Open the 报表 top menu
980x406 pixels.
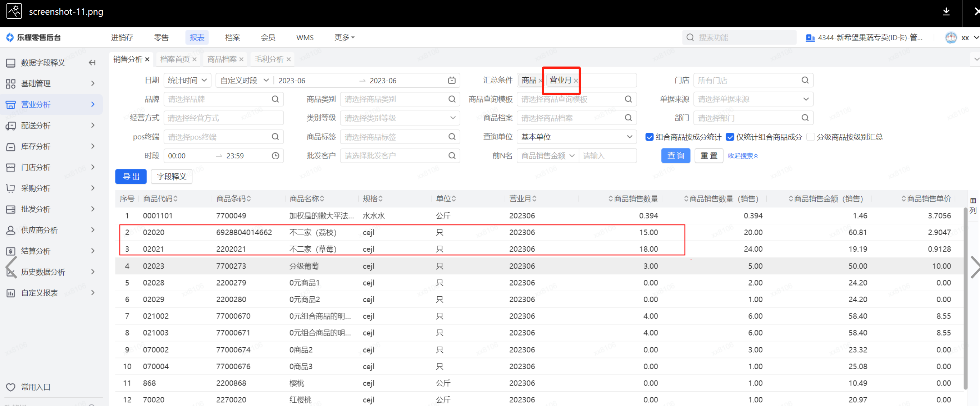[197, 37]
